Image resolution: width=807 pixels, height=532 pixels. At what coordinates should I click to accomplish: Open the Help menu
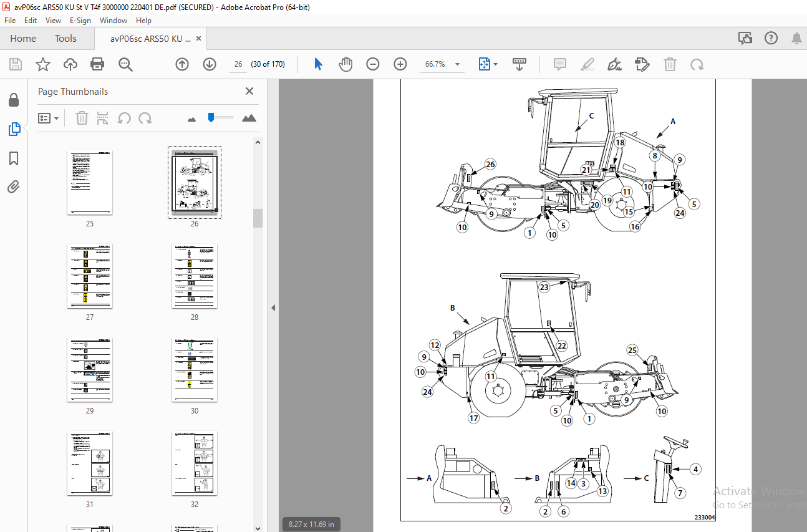point(143,21)
